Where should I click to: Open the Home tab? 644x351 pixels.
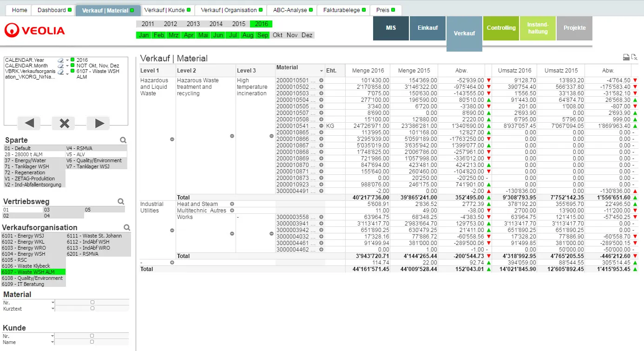(x=20, y=10)
